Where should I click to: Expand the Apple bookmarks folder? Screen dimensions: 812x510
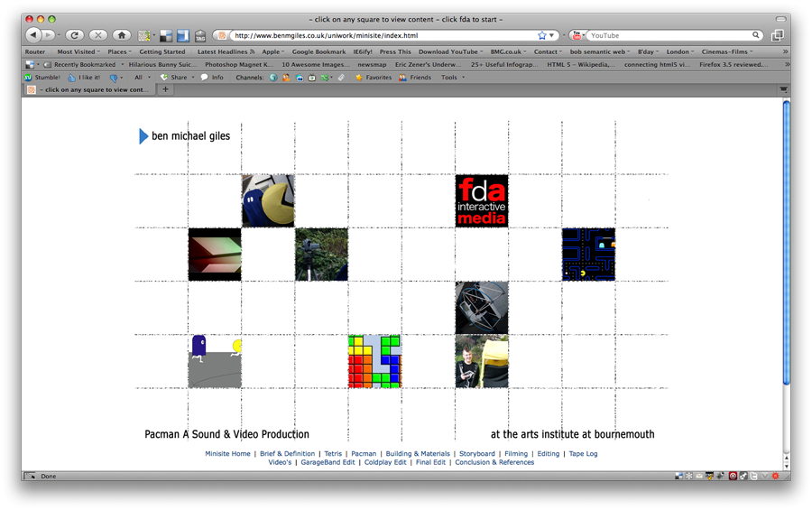click(272, 51)
